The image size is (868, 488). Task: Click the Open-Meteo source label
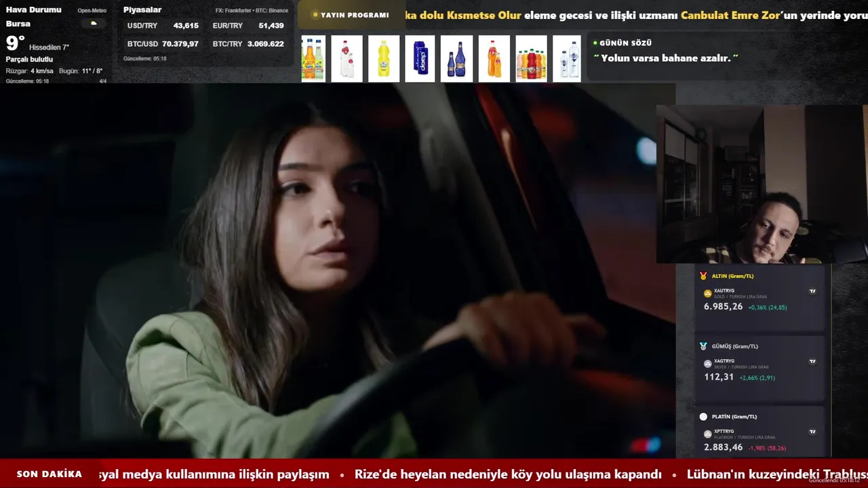point(92,11)
